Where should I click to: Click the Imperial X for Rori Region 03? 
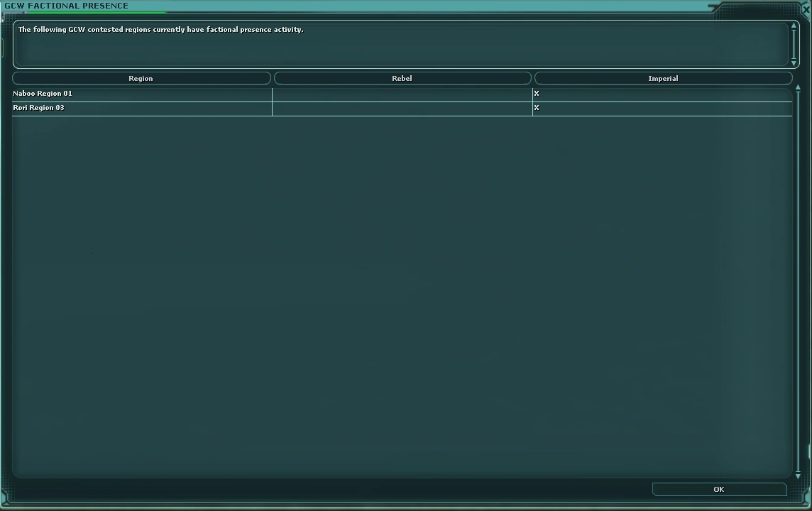537,108
